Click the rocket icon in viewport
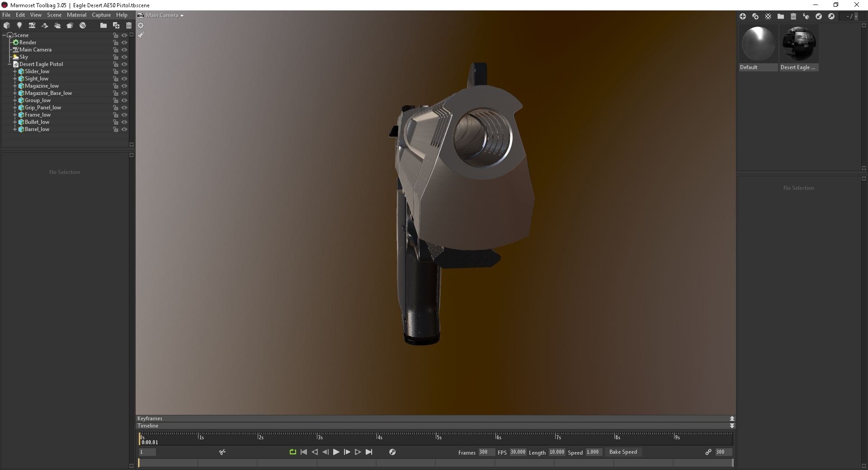Viewport: 868px width, 470px height. pyautogui.click(x=141, y=35)
